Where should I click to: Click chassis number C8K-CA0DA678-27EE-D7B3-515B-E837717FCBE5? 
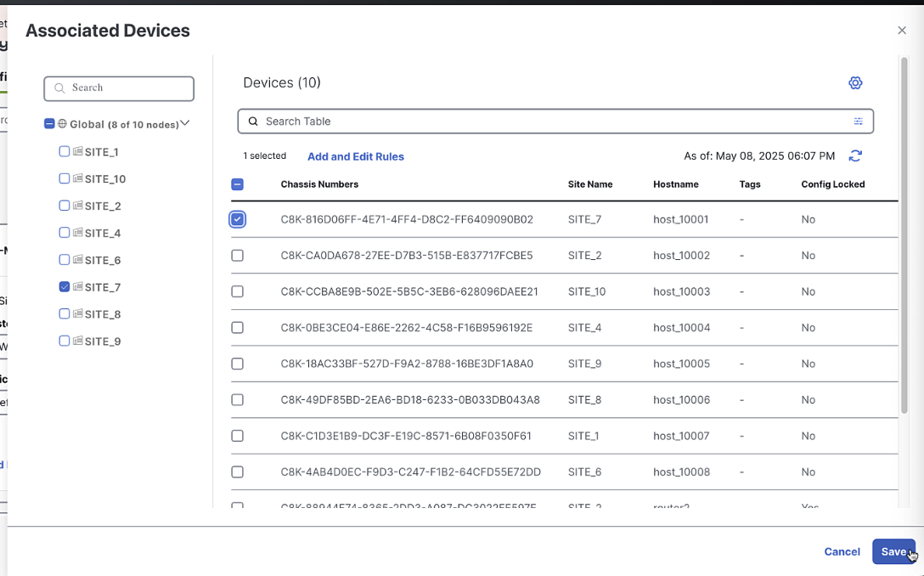[407, 255]
